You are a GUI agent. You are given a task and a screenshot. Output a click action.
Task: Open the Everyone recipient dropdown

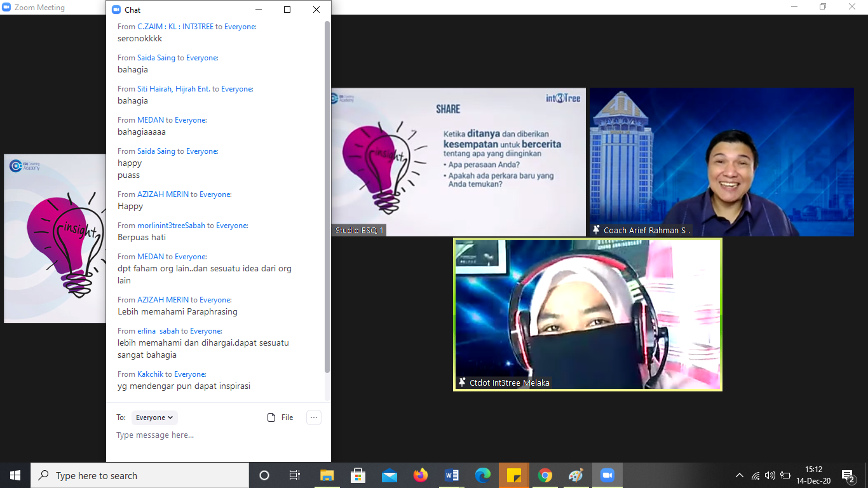pyautogui.click(x=154, y=417)
